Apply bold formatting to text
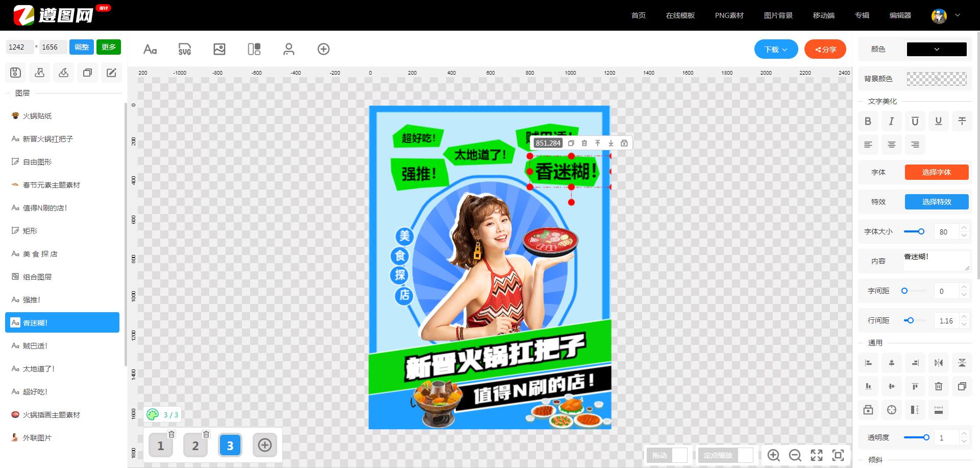Image resolution: width=980 pixels, height=468 pixels. [868, 121]
